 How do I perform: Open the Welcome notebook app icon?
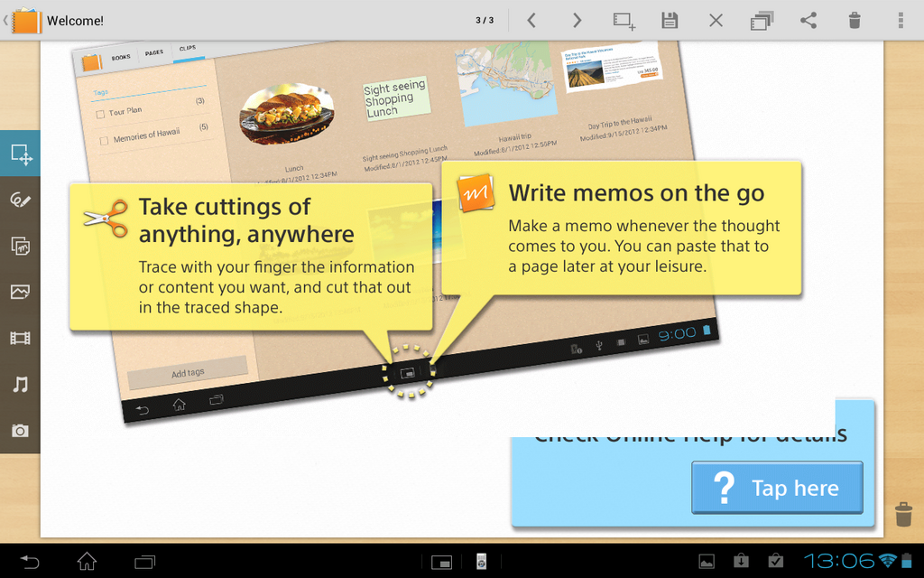point(27,21)
